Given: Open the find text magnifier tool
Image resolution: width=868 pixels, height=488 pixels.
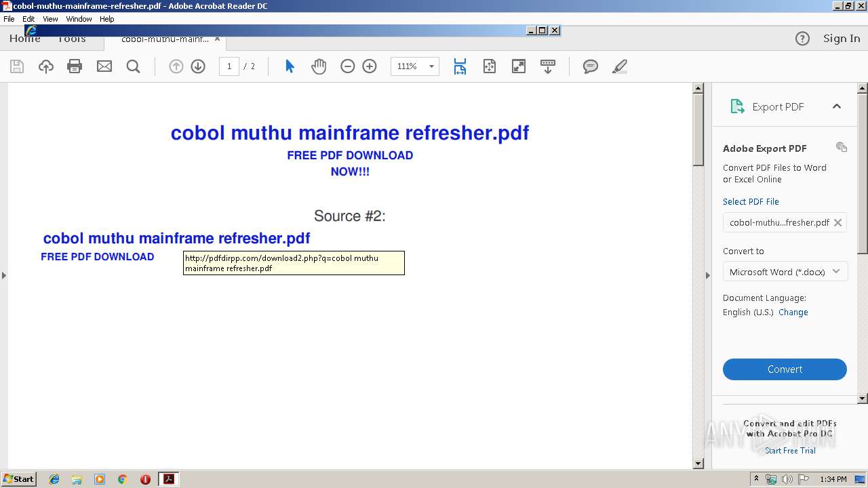Looking at the screenshot, I should coord(133,66).
